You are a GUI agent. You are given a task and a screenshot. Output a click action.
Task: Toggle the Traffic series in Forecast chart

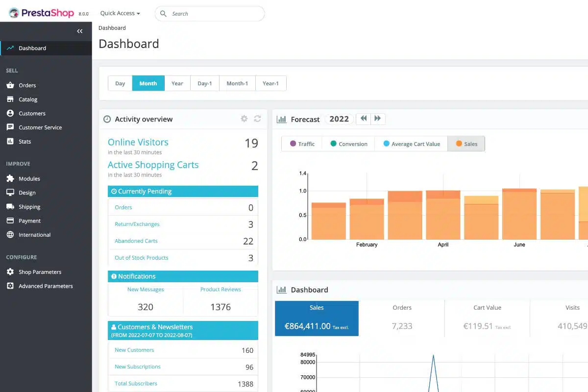pyautogui.click(x=302, y=144)
